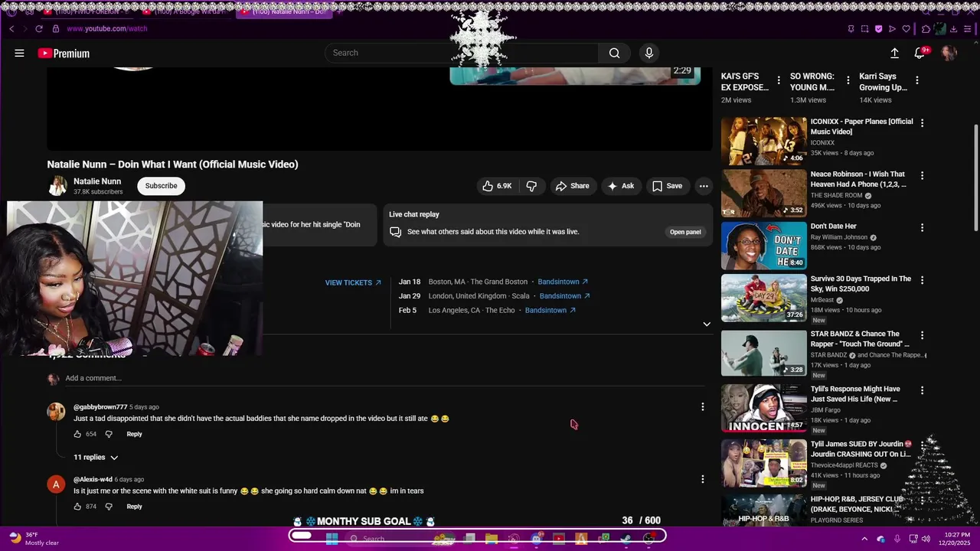Click the heart bookmark icon in browser toolbar

(x=906, y=29)
